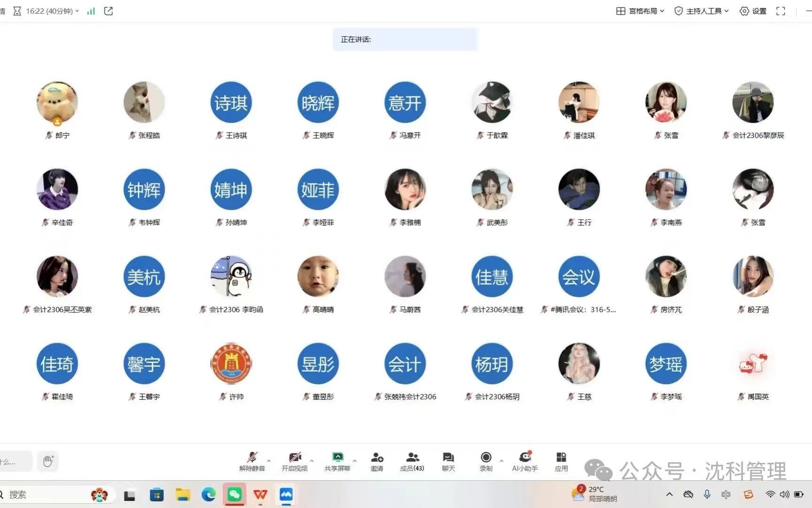Select participant 许帅's avatar

(231, 364)
